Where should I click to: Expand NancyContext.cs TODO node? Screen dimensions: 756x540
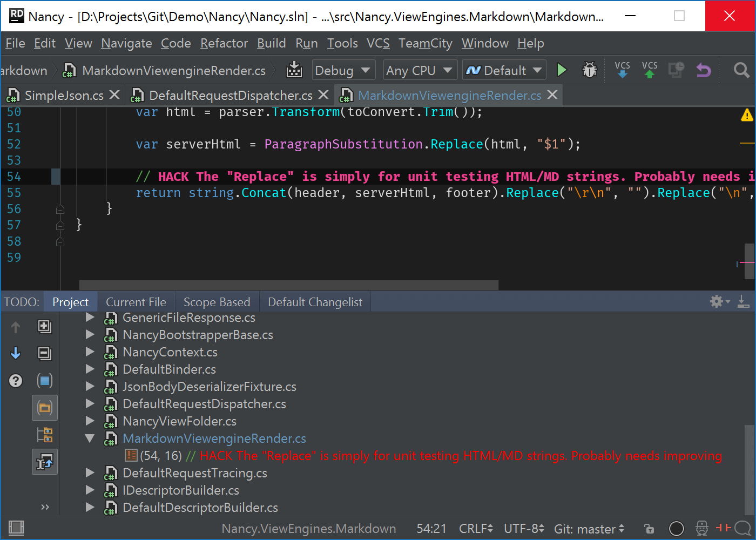click(90, 352)
